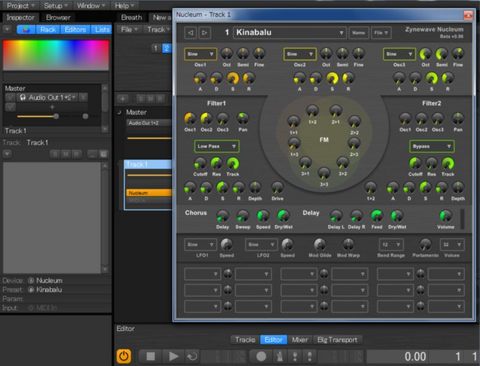The height and width of the screenshot is (366, 480).
Task: Open the Kinabalu preset dropdown
Action: [x=289, y=32]
